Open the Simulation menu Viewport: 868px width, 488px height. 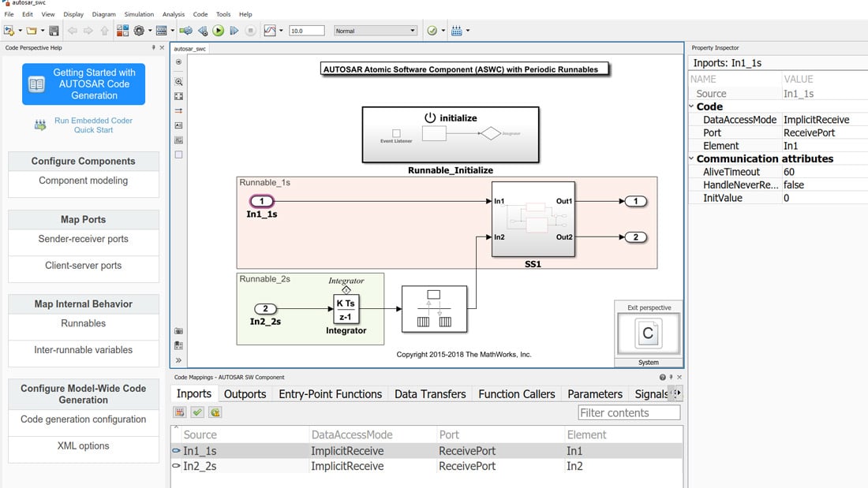tap(139, 13)
